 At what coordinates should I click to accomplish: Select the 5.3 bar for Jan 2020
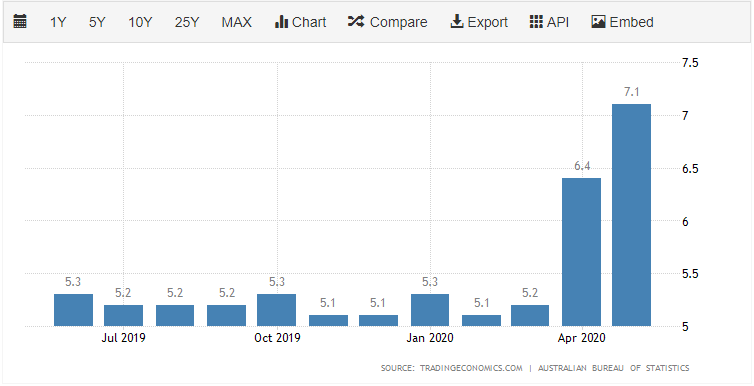430,310
